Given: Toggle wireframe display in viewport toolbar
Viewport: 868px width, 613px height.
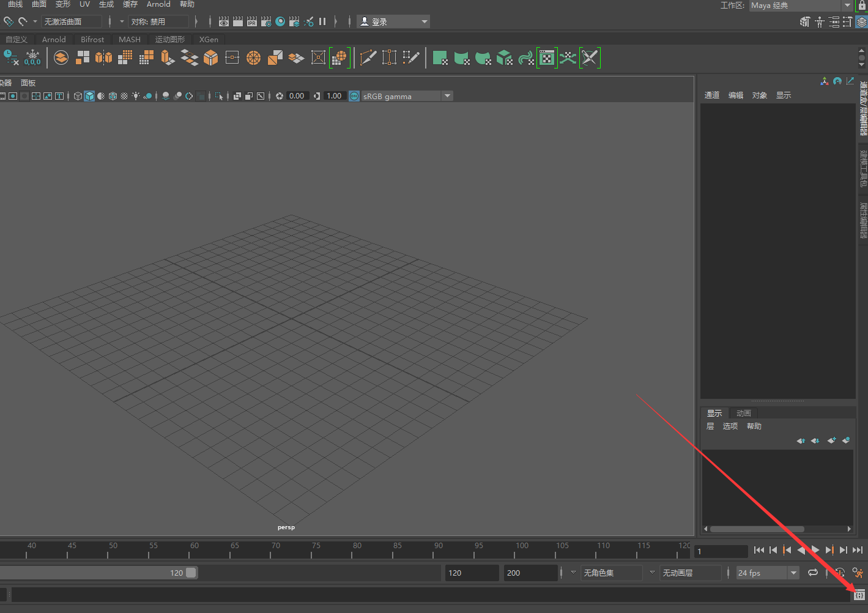Looking at the screenshot, I should click(78, 96).
